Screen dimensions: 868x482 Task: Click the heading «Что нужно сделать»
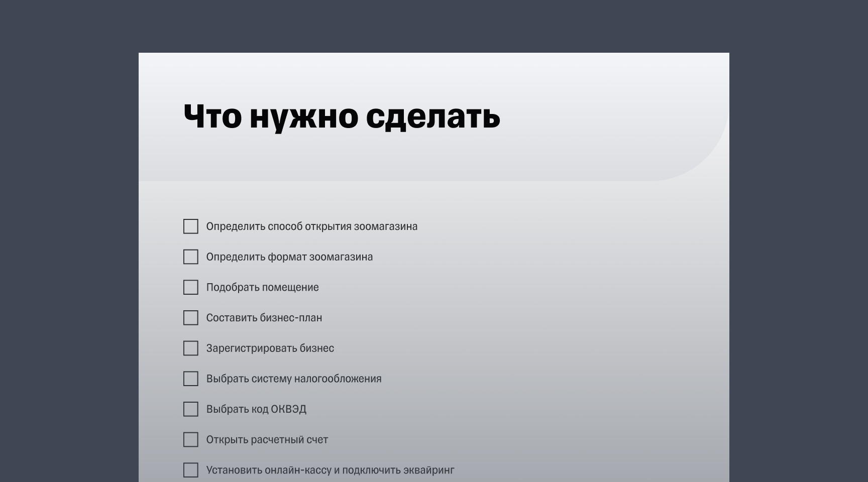(x=341, y=117)
